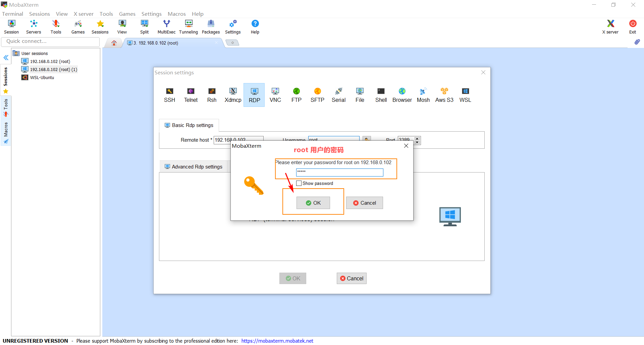The width and height of the screenshot is (644, 345).
Task: Click the Remote host field
Action: [238, 140]
